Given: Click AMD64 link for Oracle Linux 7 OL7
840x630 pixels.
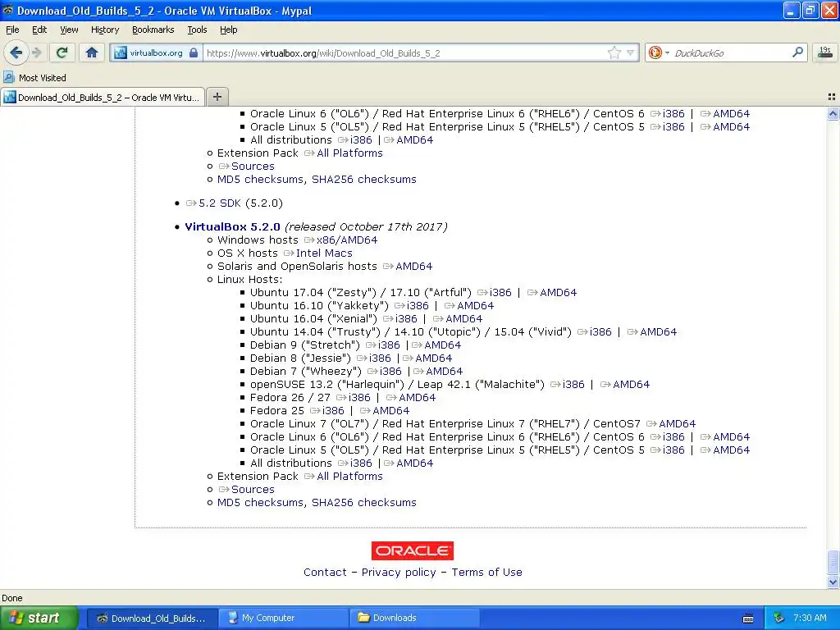Looking at the screenshot, I should pyautogui.click(x=677, y=424).
